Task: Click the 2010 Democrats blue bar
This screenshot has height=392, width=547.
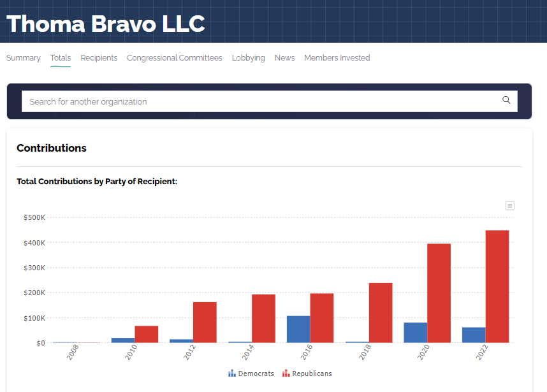Action: tap(123, 340)
